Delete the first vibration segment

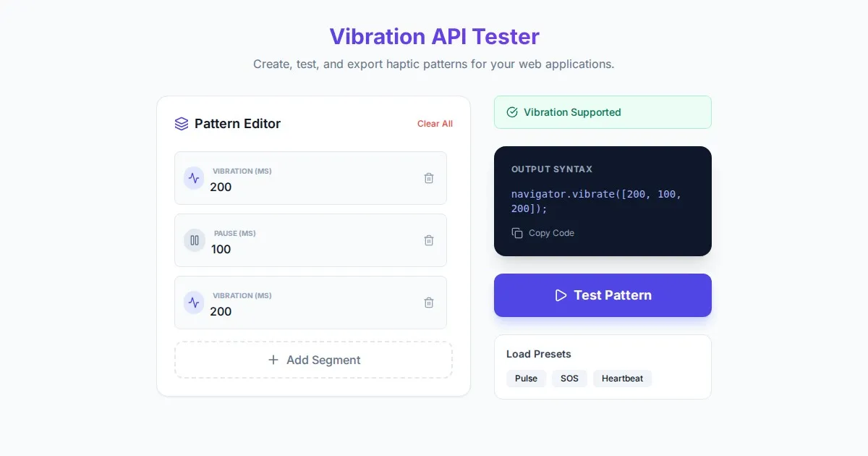coord(429,178)
